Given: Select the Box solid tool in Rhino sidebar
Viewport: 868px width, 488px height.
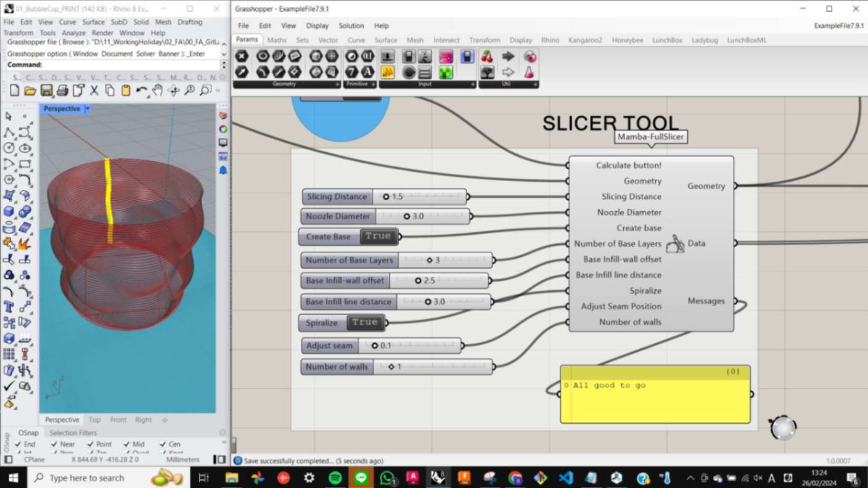Looking at the screenshot, I should (x=9, y=211).
